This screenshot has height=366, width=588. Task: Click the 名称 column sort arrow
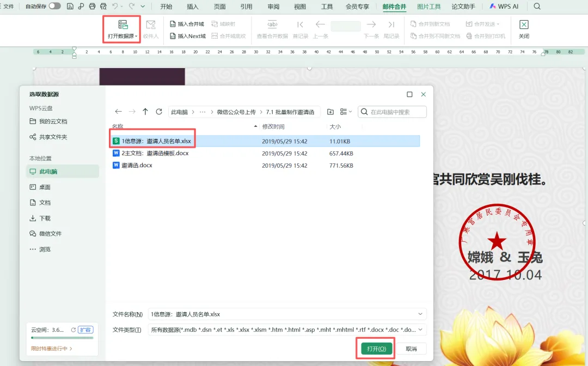tap(256, 126)
